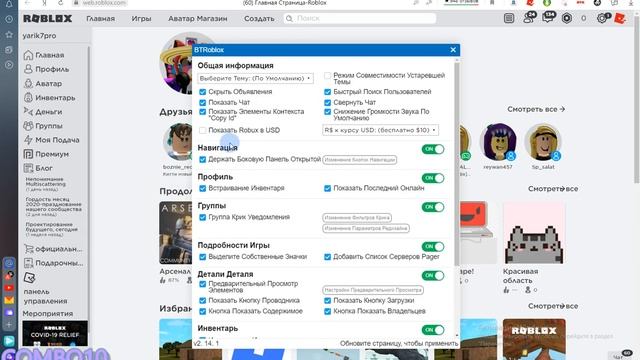Toggle Показать Последний Онлайн checkbox
Screen dimensions: 640x360
(327, 188)
